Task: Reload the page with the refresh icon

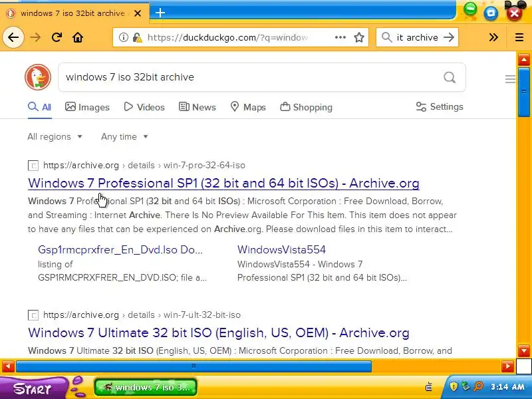Action: click(57, 37)
